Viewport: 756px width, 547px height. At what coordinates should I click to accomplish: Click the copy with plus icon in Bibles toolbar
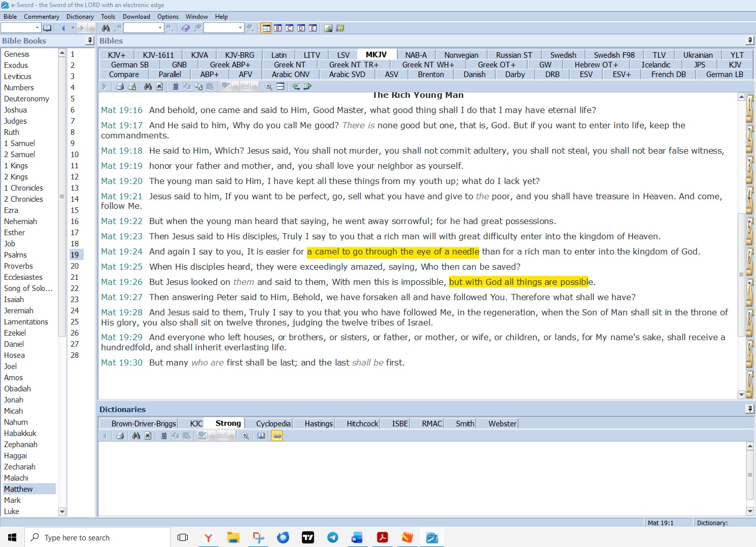[x=198, y=87]
